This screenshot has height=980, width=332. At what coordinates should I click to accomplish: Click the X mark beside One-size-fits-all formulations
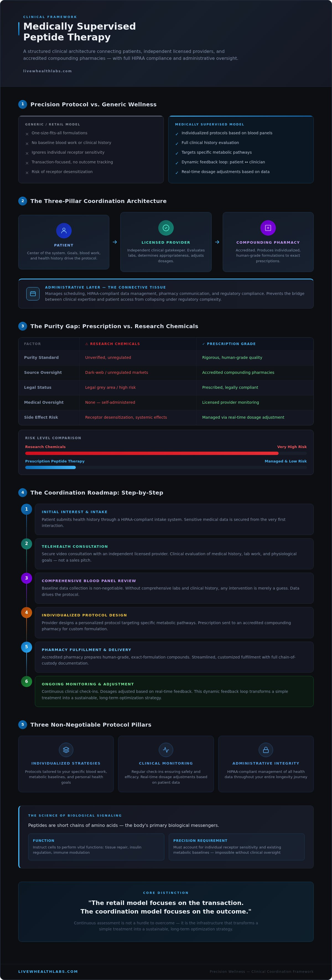point(27,134)
